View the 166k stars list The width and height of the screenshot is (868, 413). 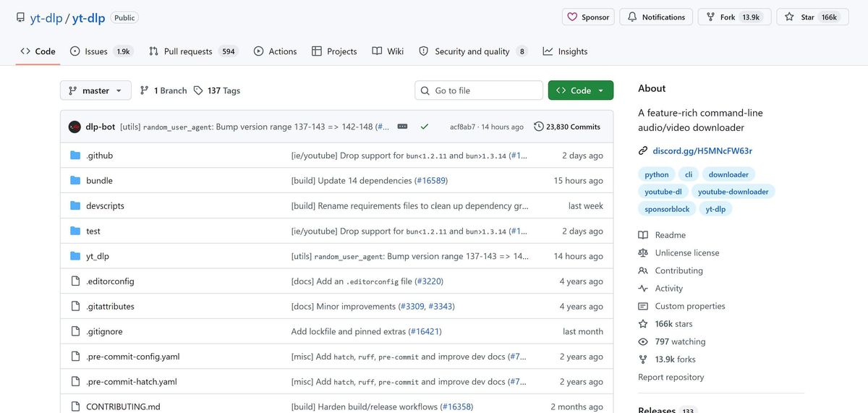coord(665,324)
